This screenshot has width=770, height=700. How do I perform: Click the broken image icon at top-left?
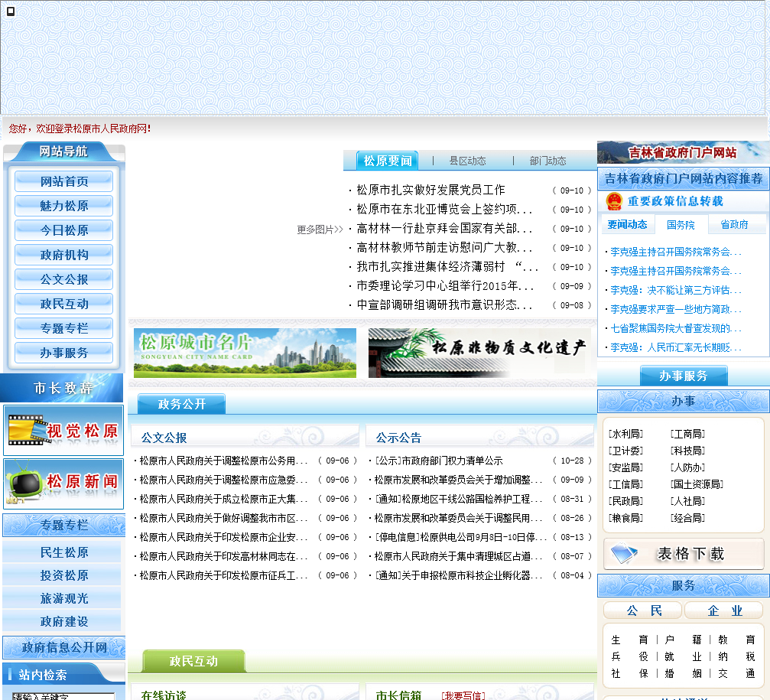tap(11, 11)
